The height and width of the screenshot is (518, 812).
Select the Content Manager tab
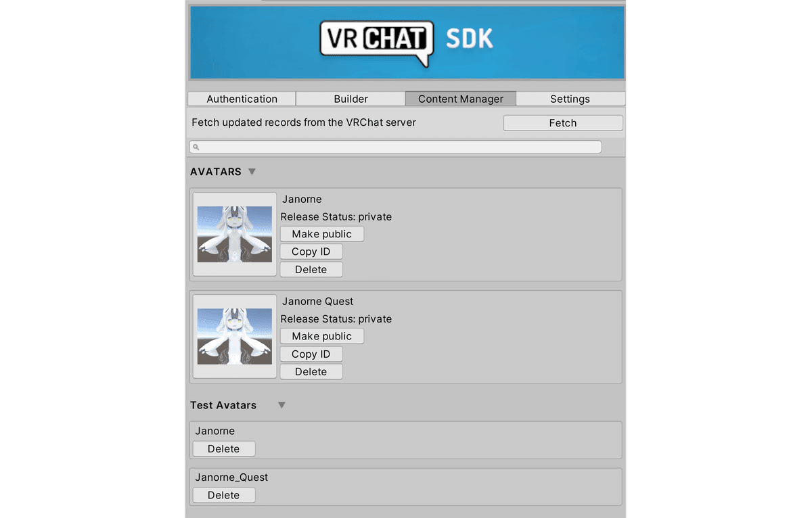click(460, 99)
